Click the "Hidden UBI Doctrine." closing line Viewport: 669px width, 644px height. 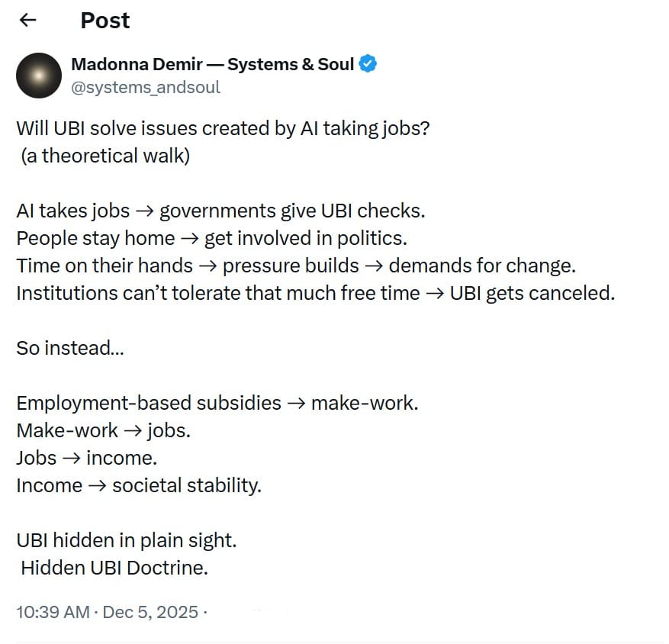pyautogui.click(x=114, y=568)
